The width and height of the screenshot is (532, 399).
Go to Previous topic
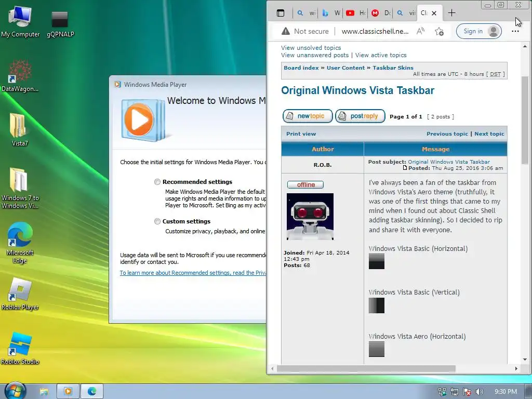point(447,134)
